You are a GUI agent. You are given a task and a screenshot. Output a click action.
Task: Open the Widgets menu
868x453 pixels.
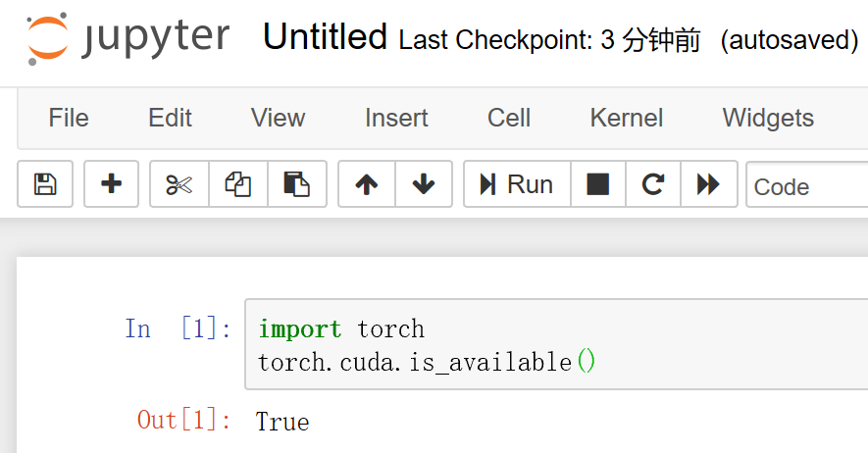[768, 118]
